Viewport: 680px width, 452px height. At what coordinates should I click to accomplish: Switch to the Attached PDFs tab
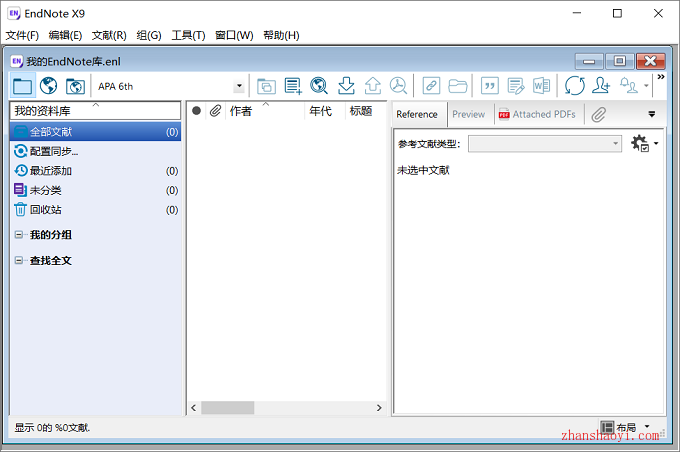click(537, 114)
